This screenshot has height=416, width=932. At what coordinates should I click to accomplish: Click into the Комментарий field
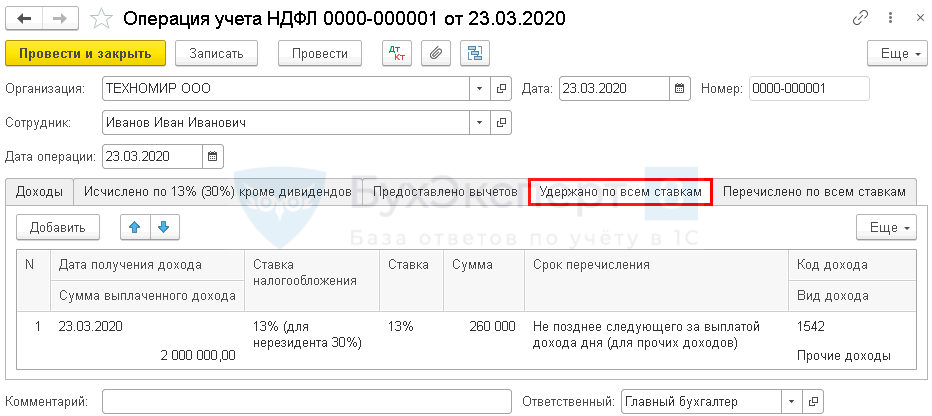307,402
